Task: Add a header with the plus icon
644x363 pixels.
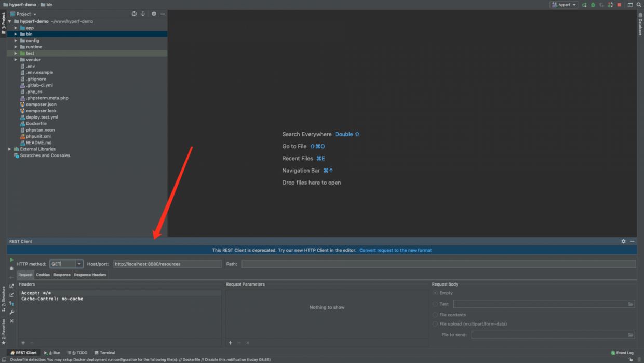Action: [23, 343]
